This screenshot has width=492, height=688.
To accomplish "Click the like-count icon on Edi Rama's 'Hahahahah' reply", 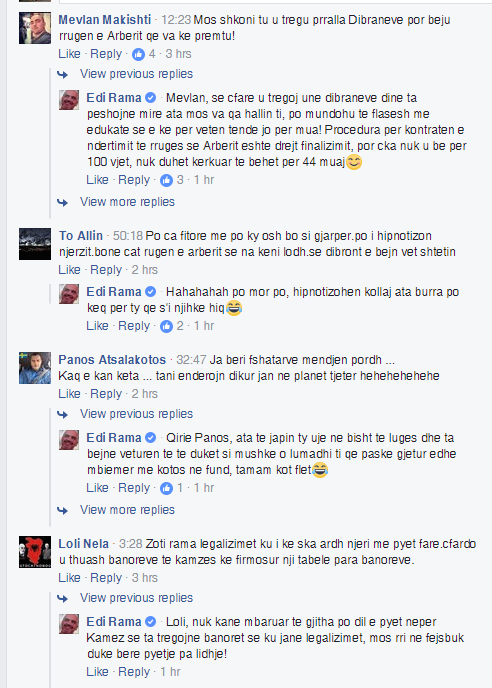I will (166, 326).
